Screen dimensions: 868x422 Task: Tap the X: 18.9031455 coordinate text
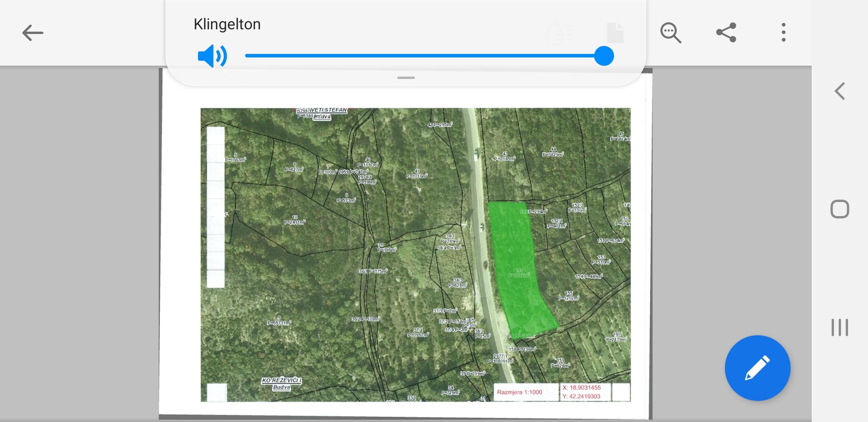click(581, 388)
